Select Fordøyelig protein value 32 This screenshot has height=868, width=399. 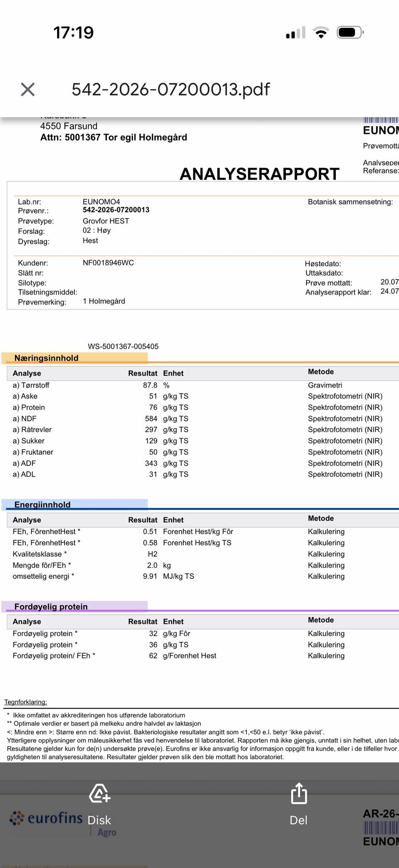pyautogui.click(x=153, y=633)
